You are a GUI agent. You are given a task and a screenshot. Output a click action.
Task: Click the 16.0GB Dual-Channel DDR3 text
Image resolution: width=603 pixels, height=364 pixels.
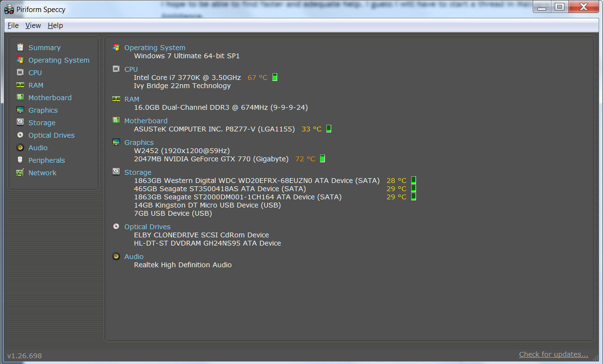click(x=221, y=107)
